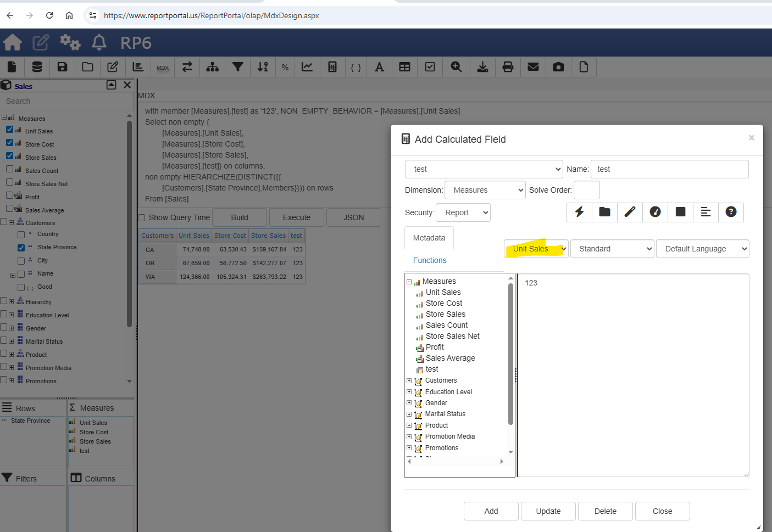Viewport: 772px width, 532px height.
Task: Open the edit pencil icon in header
Action: click(41, 42)
